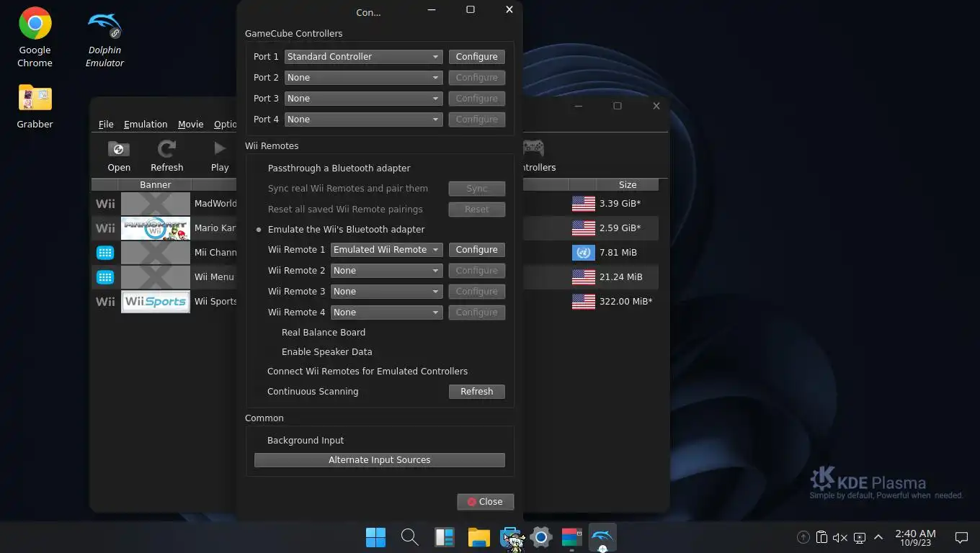Open Wii Remote 4 dropdown

pyautogui.click(x=386, y=312)
